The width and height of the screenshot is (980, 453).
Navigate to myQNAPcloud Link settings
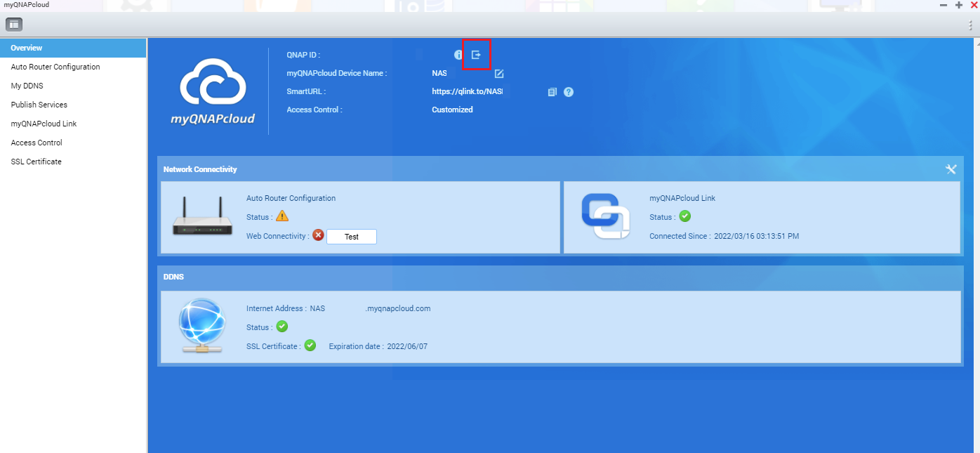click(44, 124)
